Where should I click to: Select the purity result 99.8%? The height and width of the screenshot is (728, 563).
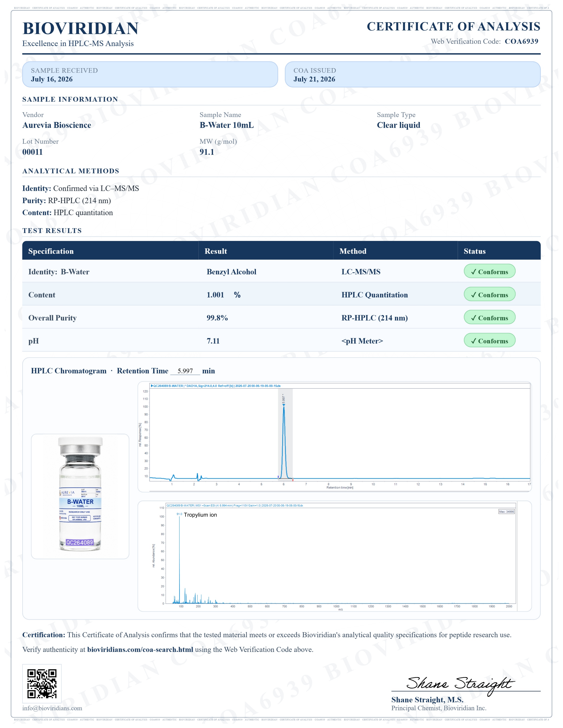pyautogui.click(x=217, y=318)
